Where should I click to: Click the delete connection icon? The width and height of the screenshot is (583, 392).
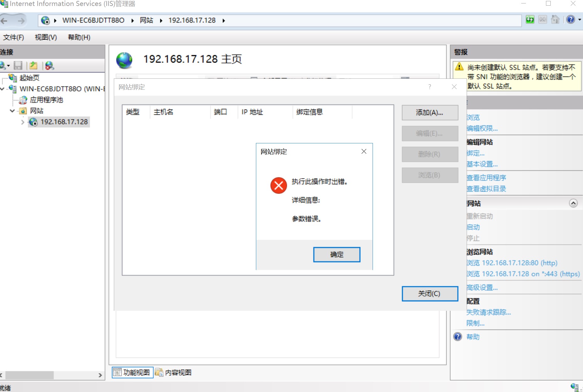click(x=50, y=66)
